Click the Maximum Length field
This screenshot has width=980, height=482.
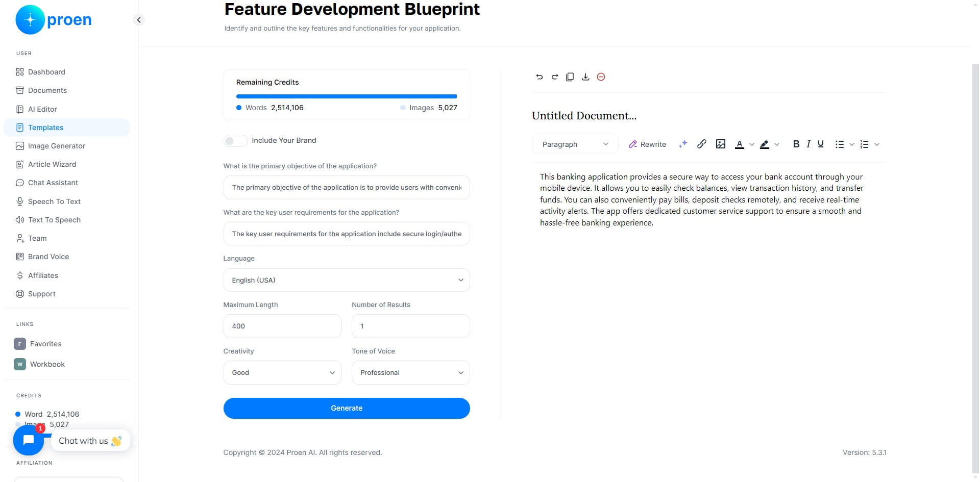point(282,326)
